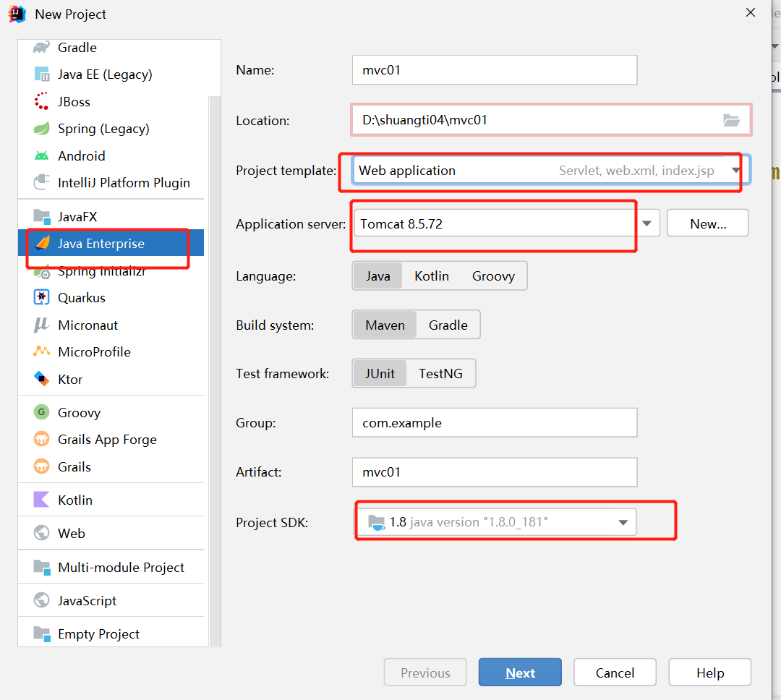Select the Ktor project icon
Screen dimensions: 781x700
(42, 380)
